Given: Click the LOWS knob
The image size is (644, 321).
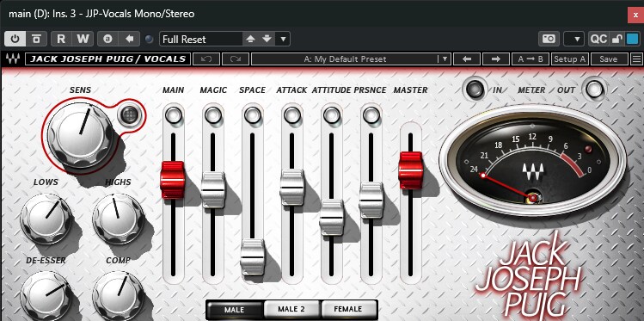Looking at the screenshot, I should (46, 219).
